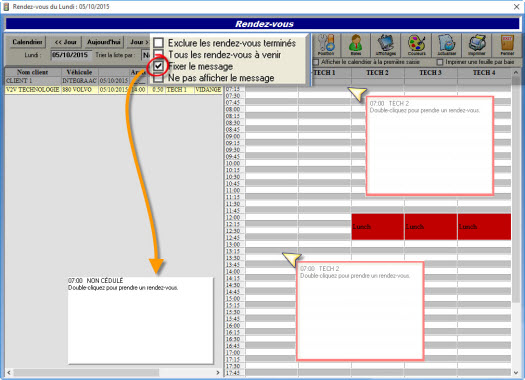This screenshot has height=380, width=525.
Task: Click the up arrow of the schedule scrollbar
Action: tap(516, 72)
